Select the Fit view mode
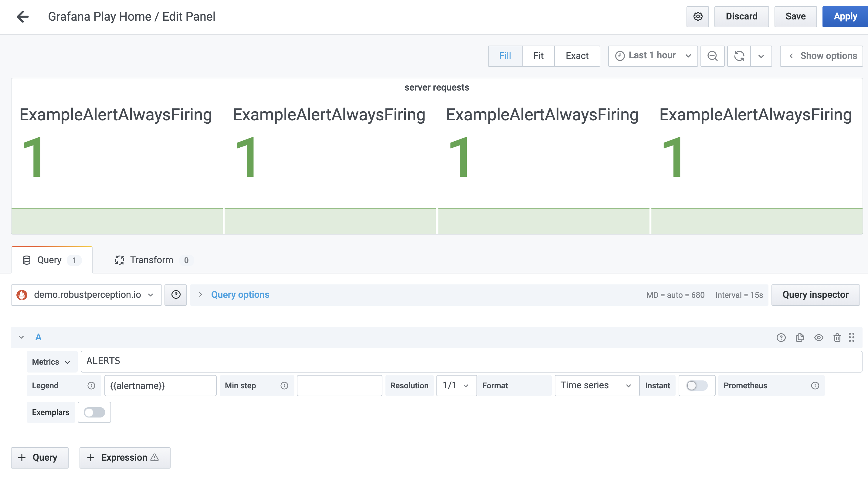This screenshot has height=488, width=868. click(x=538, y=56)
